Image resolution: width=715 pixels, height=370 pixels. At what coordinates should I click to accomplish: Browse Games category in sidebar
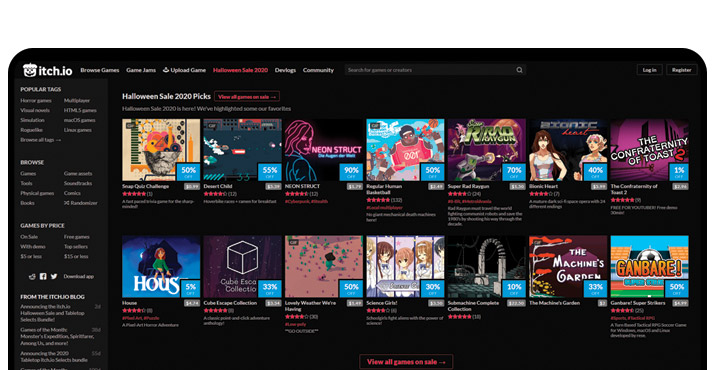(28, 173)
